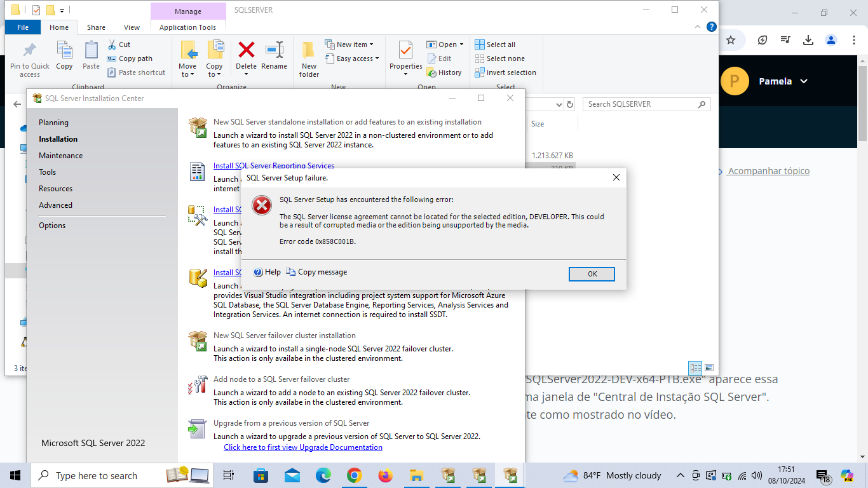Switch to the Share ribbon tab
The width and height of the screenshot is (868, 488).
click(x=97, y=27)
